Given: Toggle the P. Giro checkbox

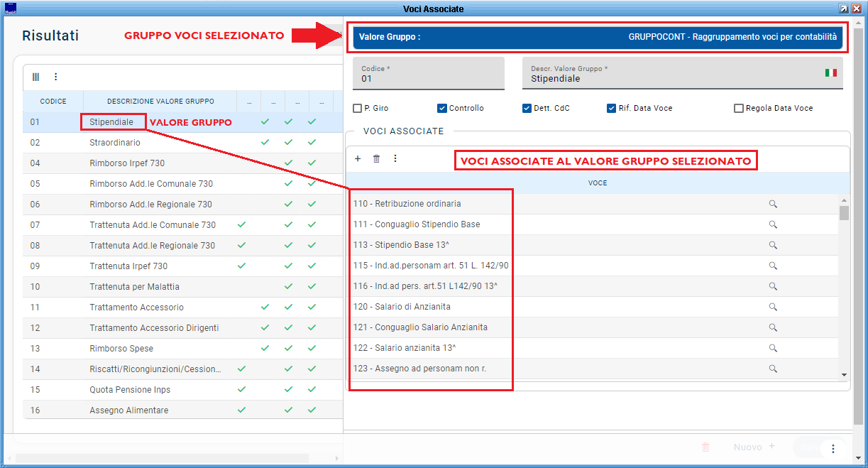Looking at the screenshot, I should [x=357, y=109].
